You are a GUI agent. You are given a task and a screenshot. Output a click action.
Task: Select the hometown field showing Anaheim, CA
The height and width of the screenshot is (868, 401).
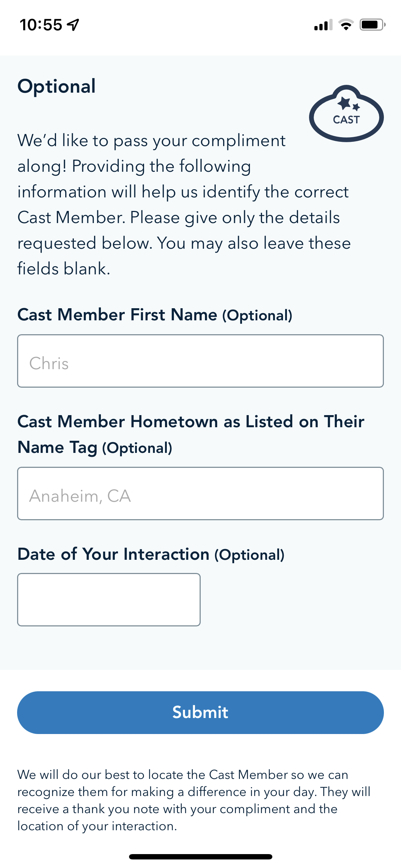[200, 494]
